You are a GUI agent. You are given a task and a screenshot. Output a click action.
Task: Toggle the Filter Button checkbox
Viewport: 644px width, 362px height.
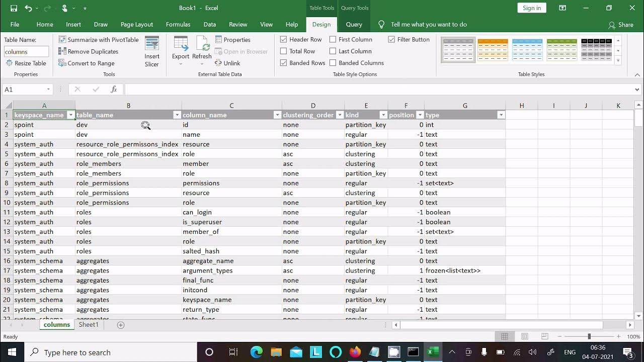[x=391, y=39]
